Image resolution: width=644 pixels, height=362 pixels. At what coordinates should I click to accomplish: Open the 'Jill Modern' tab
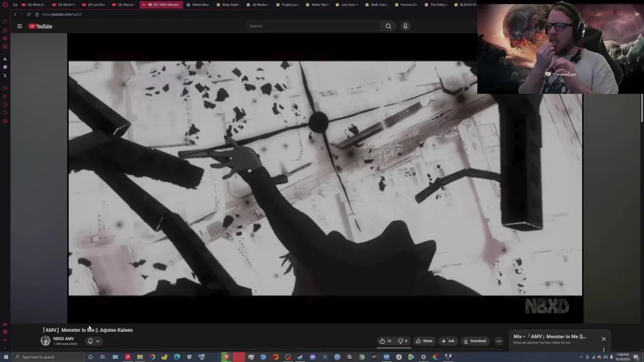point(258,5)
